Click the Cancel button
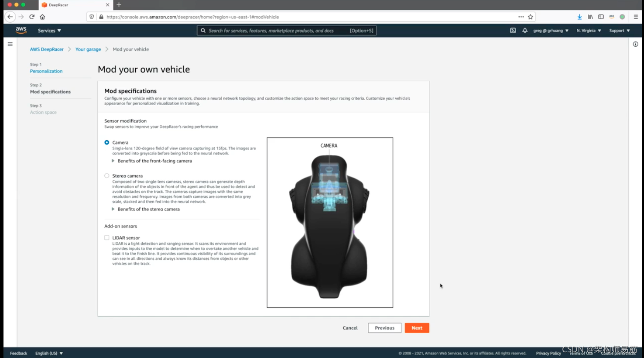644x358 pixels. point(350,328)
